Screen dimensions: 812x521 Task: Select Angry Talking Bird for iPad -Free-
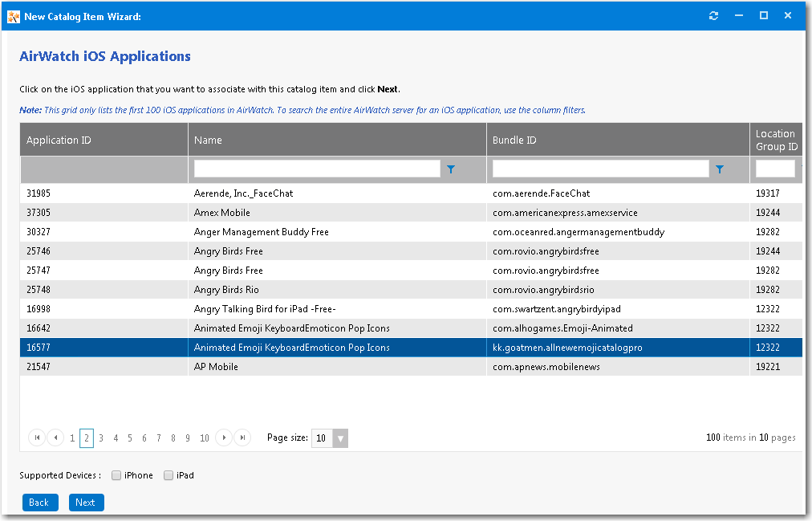(x=411, y=308)
